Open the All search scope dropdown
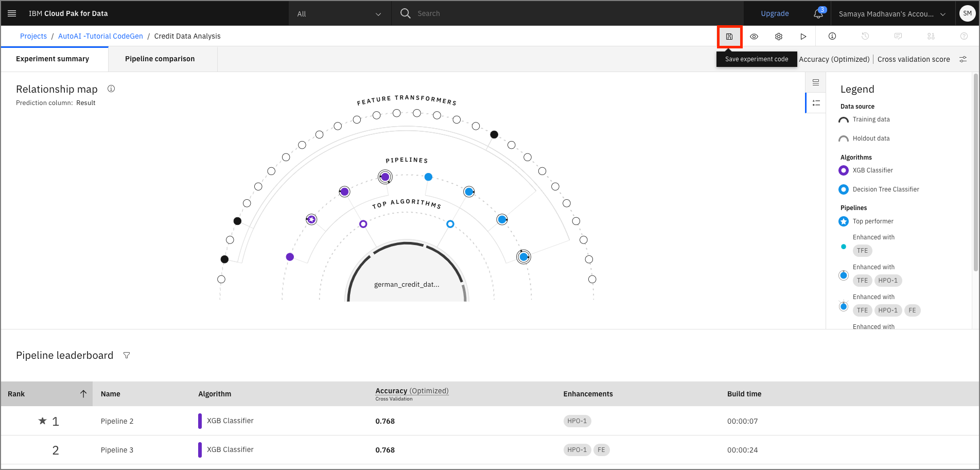The width and height of the screenshot is (980, 470). tap(340, 13)
